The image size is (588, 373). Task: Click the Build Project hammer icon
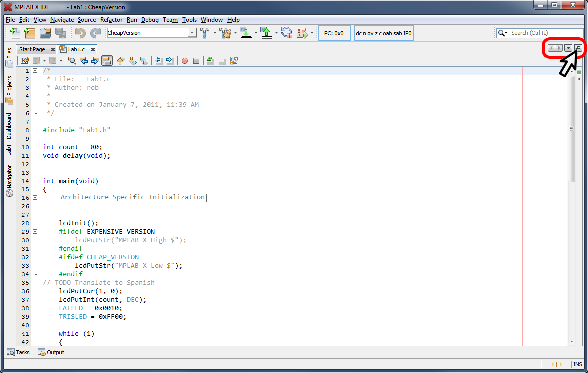click(205, 33)
